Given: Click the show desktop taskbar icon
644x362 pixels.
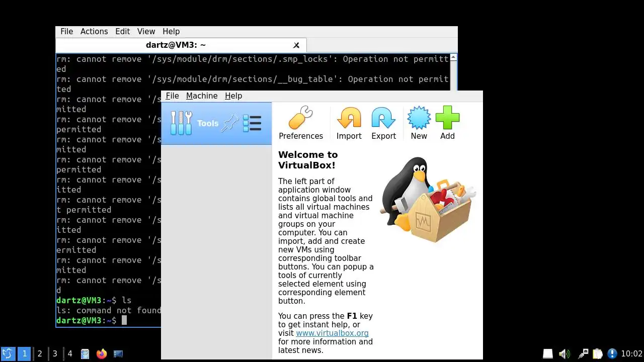Looking at the screenshot, I should click(x=118, y=354).
